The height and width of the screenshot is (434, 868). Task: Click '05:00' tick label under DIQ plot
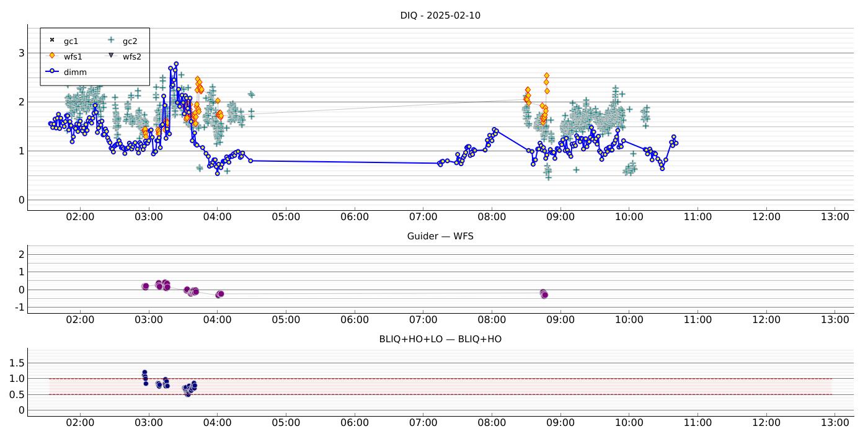point(286,217)
